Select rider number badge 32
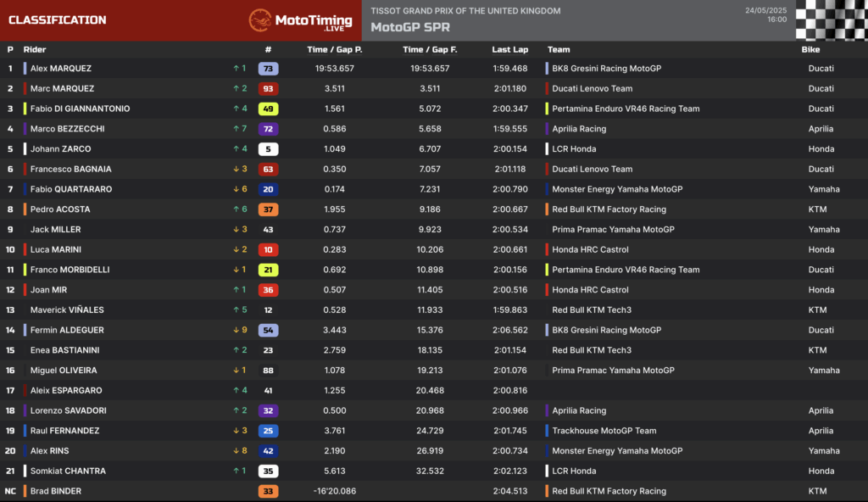Screen dimensions: 868x502 tap(268, 410)
